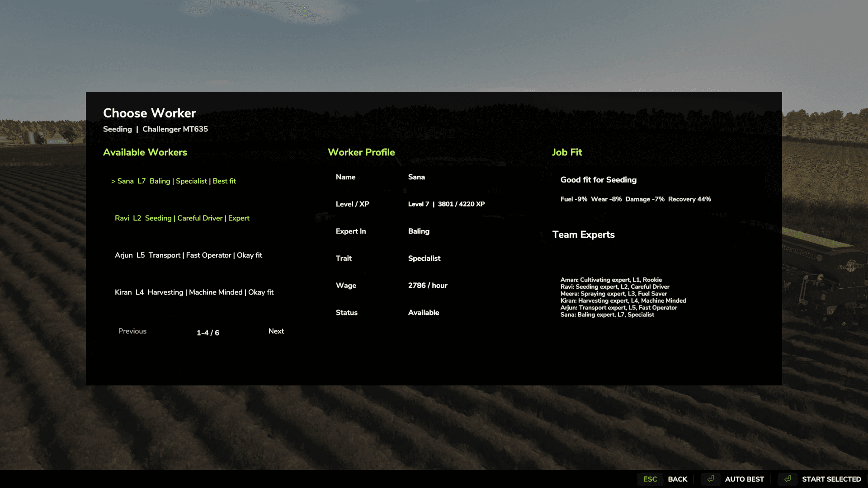868x488 pixels.
Task: Select worker Sana from the list
Action: click(x=174, y=181)
